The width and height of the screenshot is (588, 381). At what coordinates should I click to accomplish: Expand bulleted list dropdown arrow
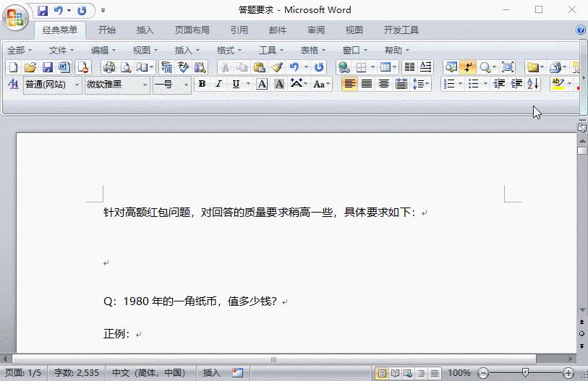(485, 84)
